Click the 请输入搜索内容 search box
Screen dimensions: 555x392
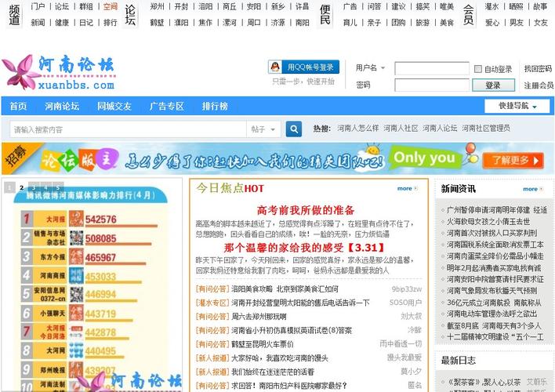[x=128, y=129]
